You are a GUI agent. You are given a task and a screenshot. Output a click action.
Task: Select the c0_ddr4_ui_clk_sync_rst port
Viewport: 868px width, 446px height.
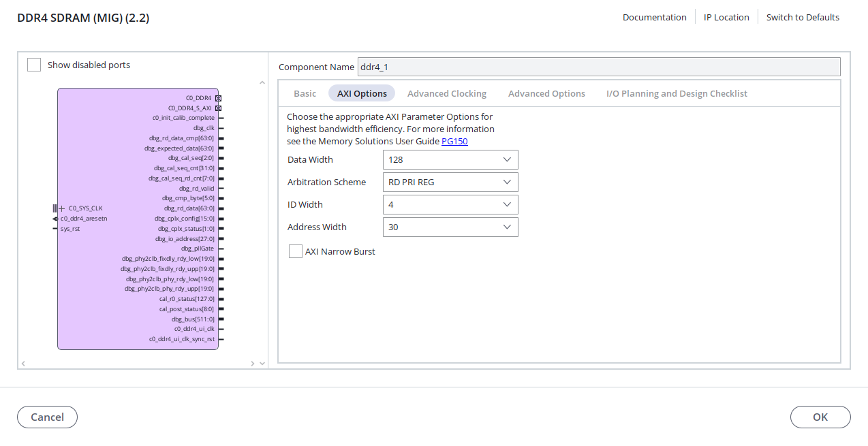pyautogui.click(x=182, y=339)
